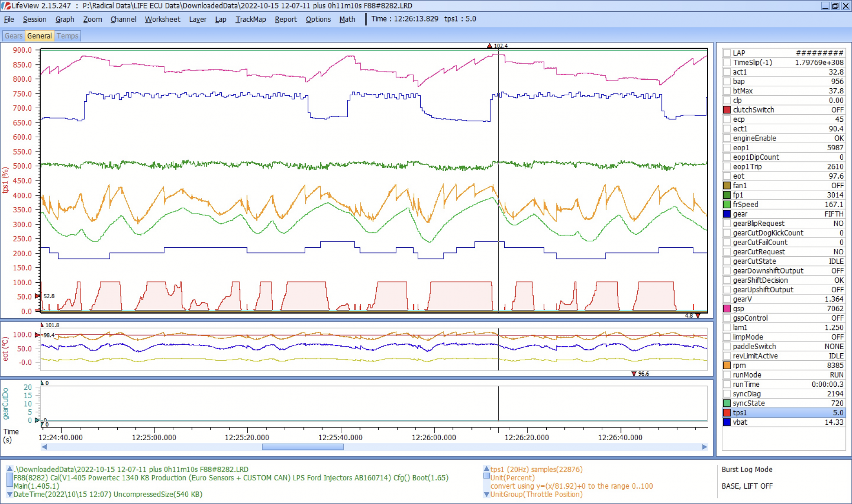Viewport: 852px width, 504px height.
Task: Toggle the rpm channel checkbox
Action: pyautogui.click(x=726, y=365)
